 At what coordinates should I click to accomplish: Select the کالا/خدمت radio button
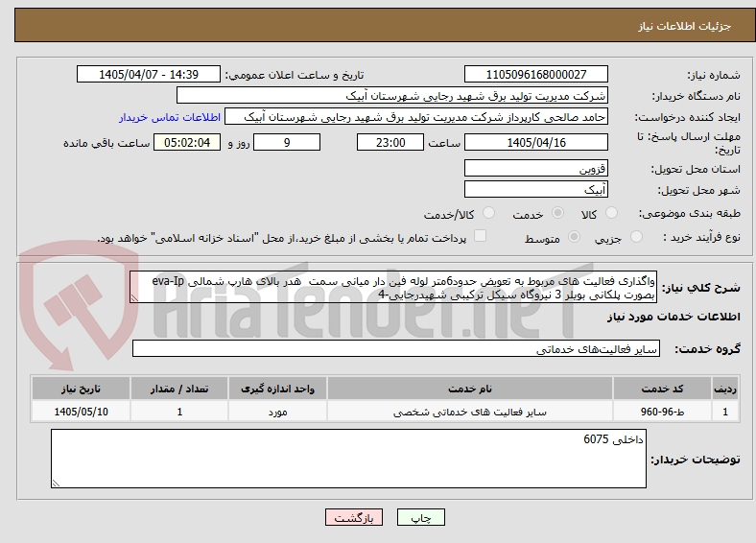tap(489, 213)
